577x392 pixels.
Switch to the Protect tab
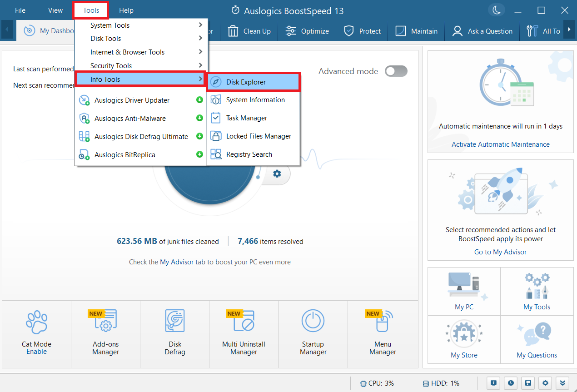363,31
